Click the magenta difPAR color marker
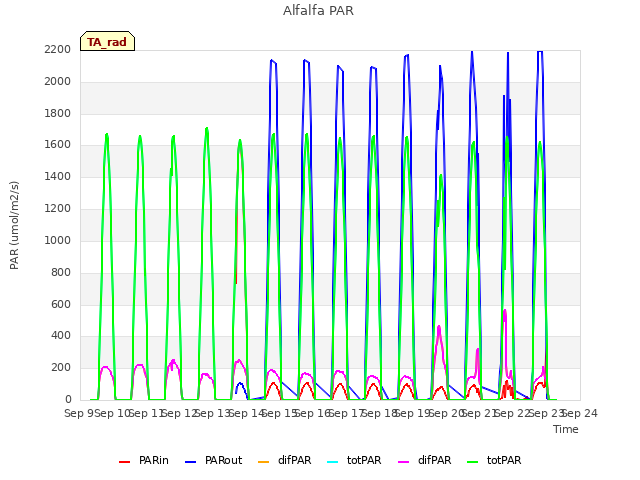The width and height of the screenshot is (640, 480). pos(404,462)
